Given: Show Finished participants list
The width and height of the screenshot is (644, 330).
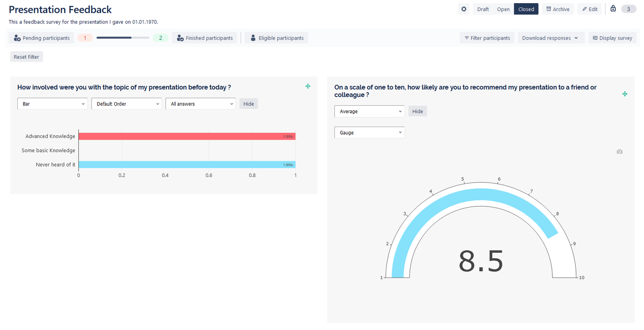Looking at the screenshot, I should (204, 38).
